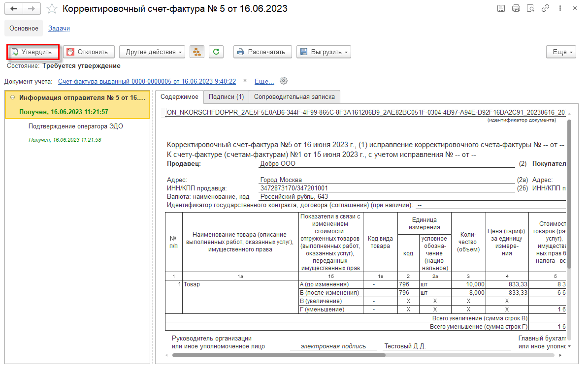This screenshot has width=588, height=370.
Task: Open settings gear next to Документ учета
Action: click(284, 81)
